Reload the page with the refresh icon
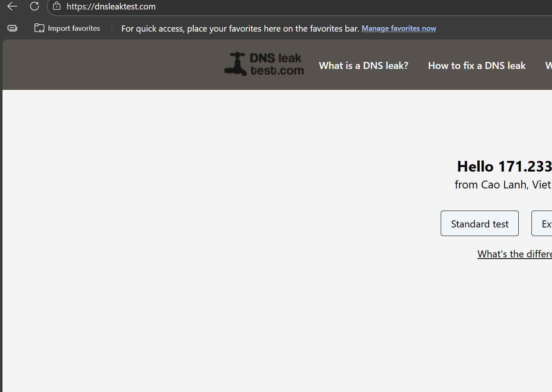Screen dimensions: 552x392 (34, 6)
